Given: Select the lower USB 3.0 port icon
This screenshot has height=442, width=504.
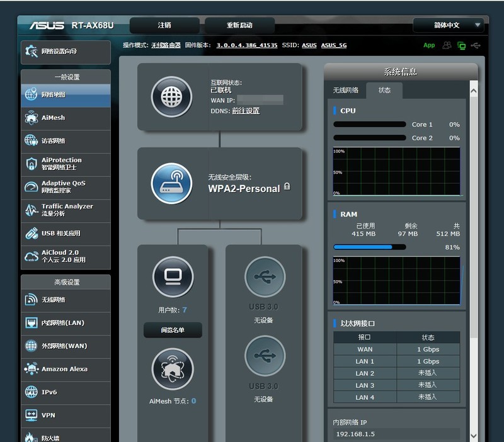Looking at the screenshot, I should point(265,356).
